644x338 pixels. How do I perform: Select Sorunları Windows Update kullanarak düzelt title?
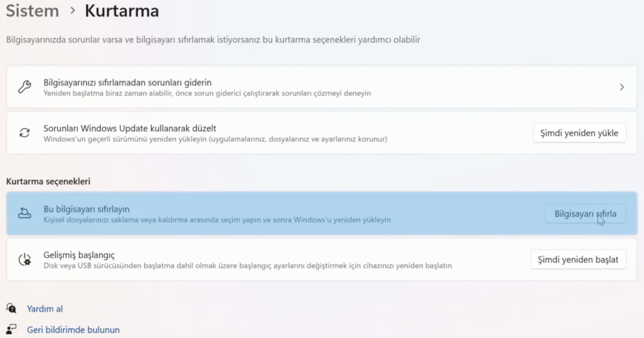[130, 128]
